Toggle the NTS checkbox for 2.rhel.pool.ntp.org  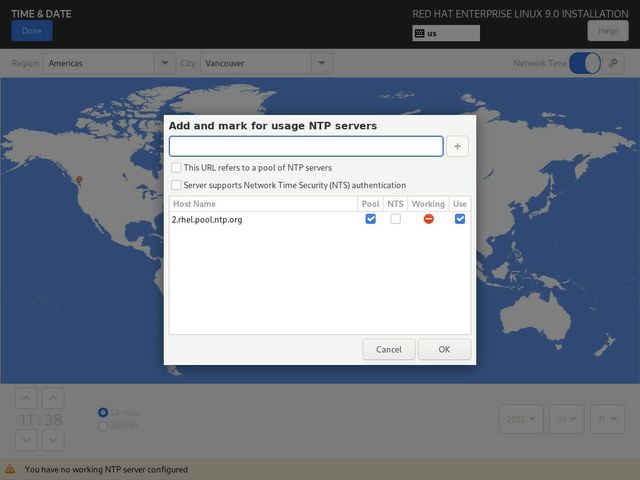click(x=396, y=219)
